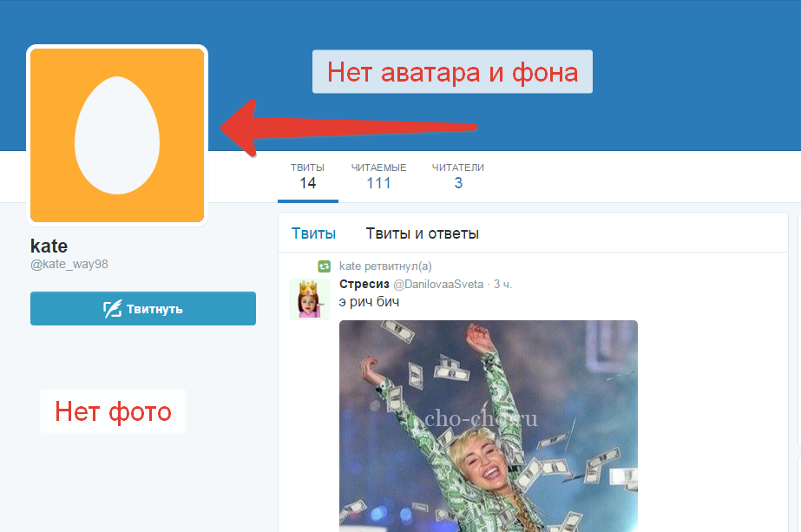Open Стресиз's crowned avatar

click(x=309, y=299)
